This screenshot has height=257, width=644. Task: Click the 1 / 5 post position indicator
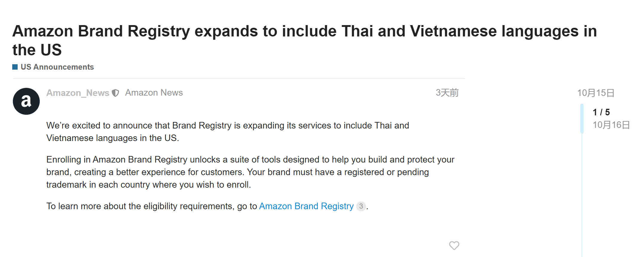(601, 112)
